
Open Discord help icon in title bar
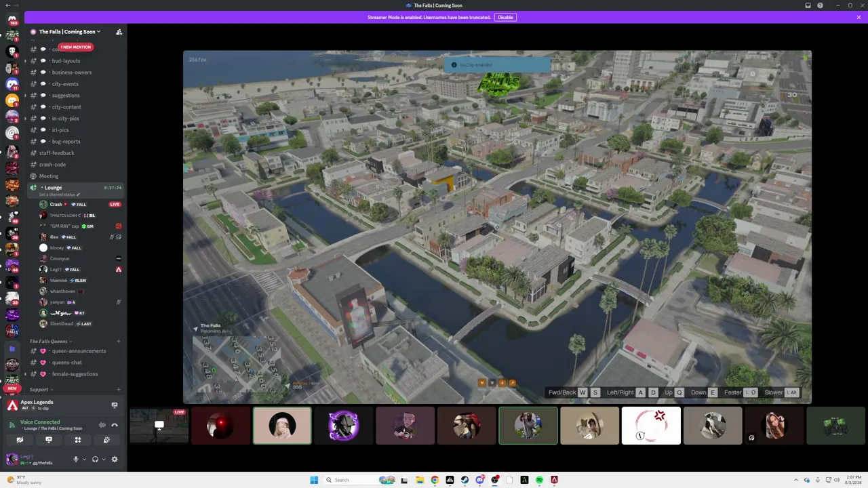pyautogui.click(x=821, y=5)
